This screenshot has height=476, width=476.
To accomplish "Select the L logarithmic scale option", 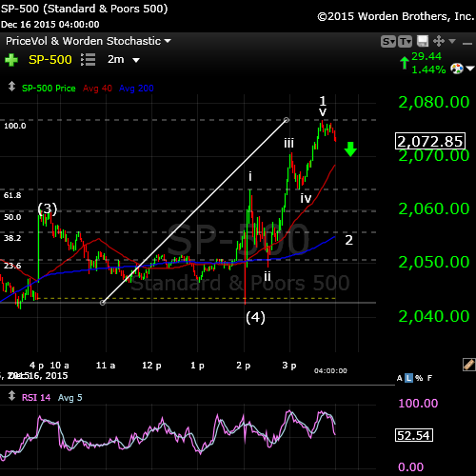I will click(409, 378).
